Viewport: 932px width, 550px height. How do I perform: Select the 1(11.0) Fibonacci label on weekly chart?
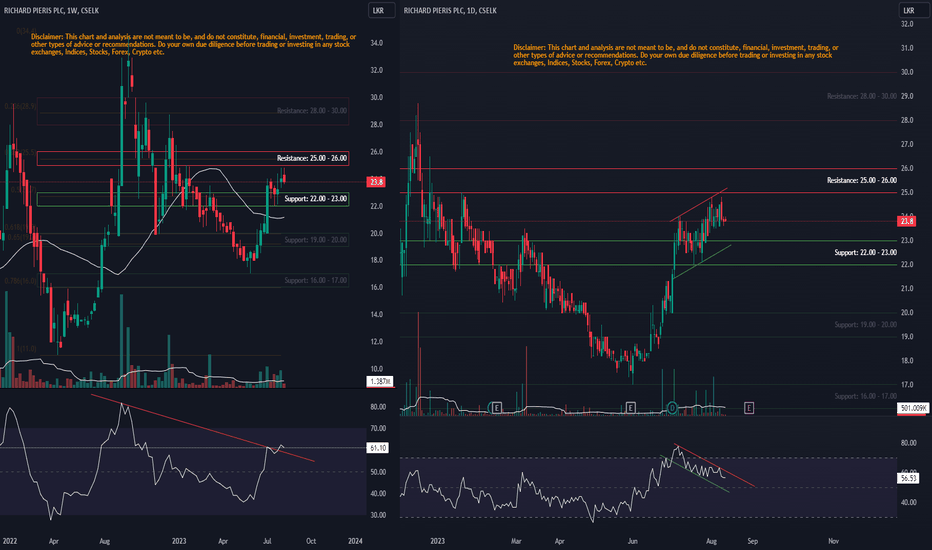click(26, 348)
